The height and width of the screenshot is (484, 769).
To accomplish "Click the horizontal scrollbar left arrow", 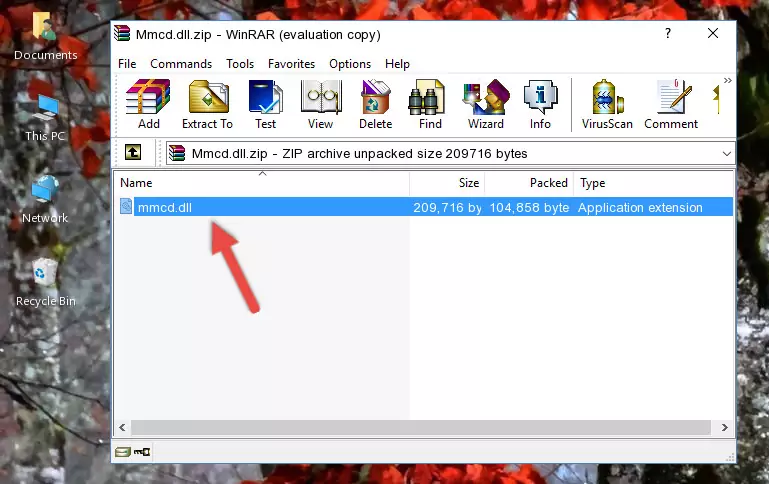I will [123, 428].
